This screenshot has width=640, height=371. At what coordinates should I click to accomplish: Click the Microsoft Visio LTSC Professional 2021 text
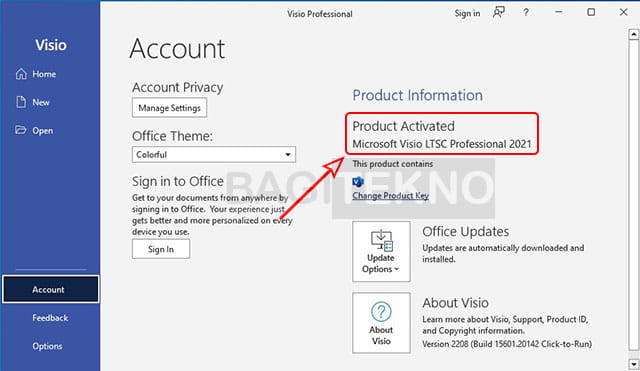pyautogui.click(x=442, y=144)
